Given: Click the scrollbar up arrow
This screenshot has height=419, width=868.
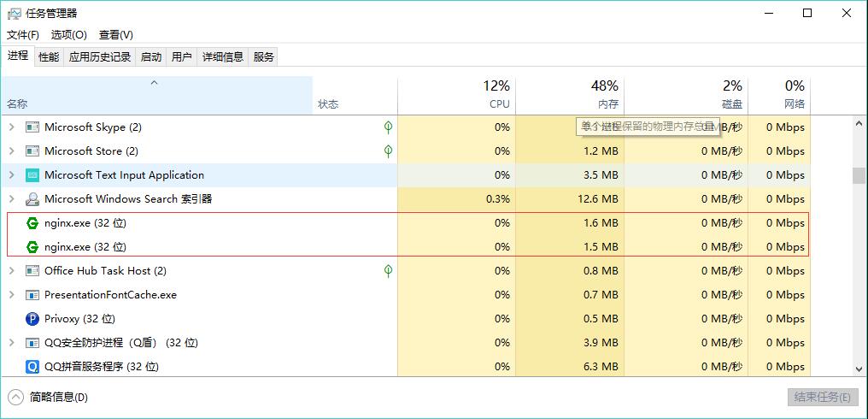Looking at the screenshot, I should [859, 124].
